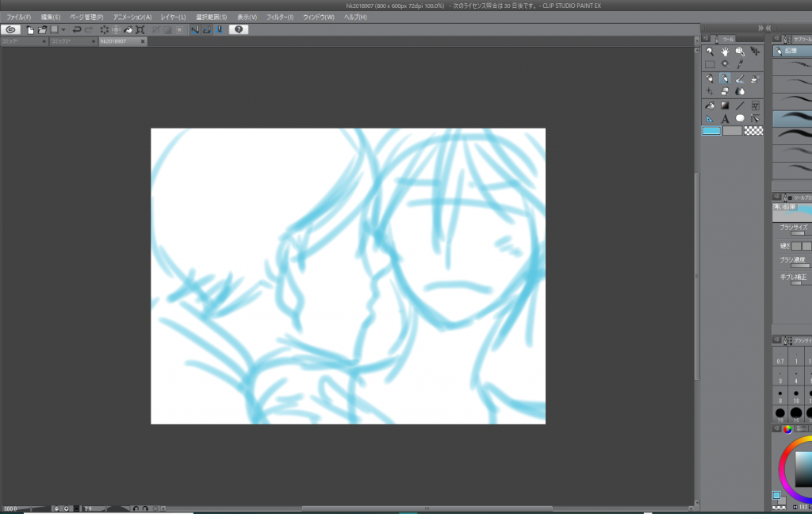Open CLIP STUDIO launcher icon
812x514 pixels.
11,29
